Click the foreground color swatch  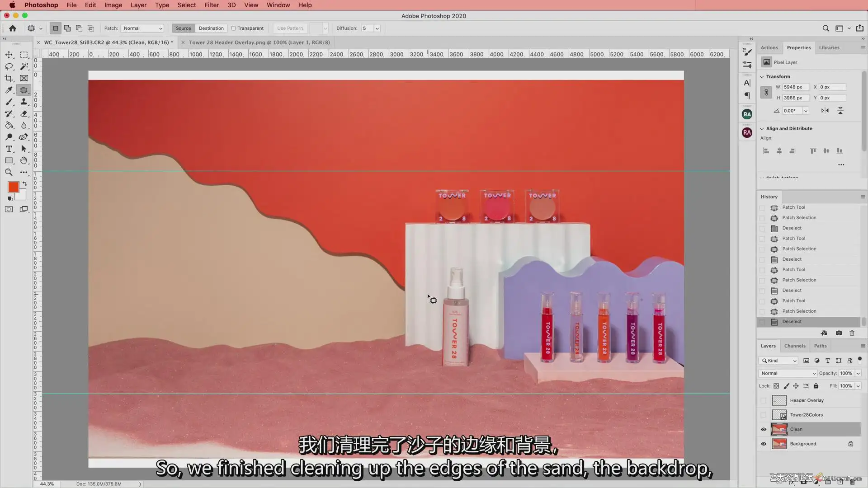[x=13, y=187]
